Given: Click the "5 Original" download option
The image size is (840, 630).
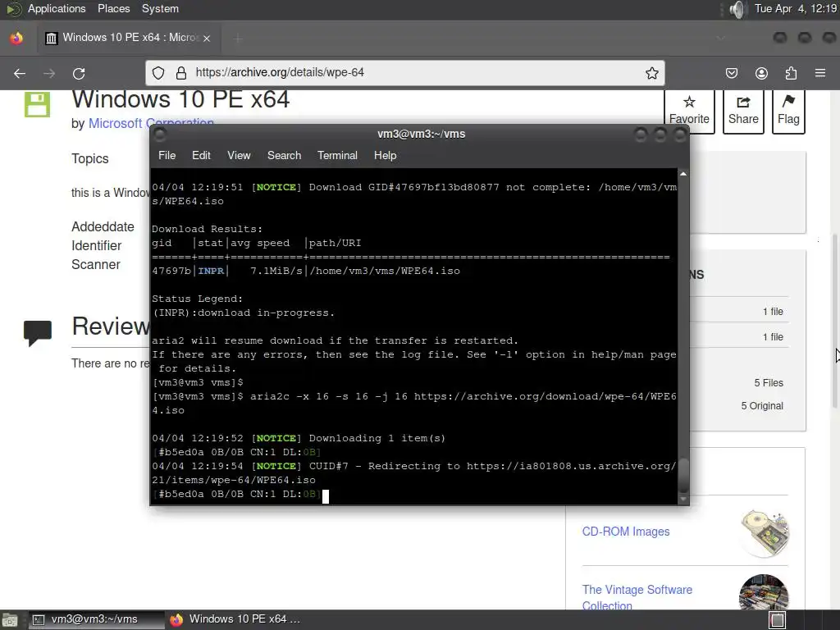Looking at the screenshot, I should click(762, 406).
